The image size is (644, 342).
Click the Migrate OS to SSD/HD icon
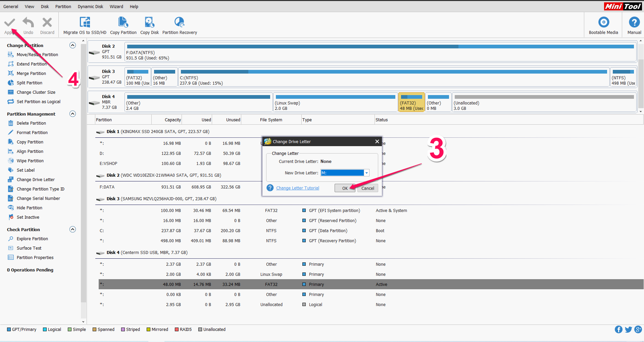coord(85,23)
